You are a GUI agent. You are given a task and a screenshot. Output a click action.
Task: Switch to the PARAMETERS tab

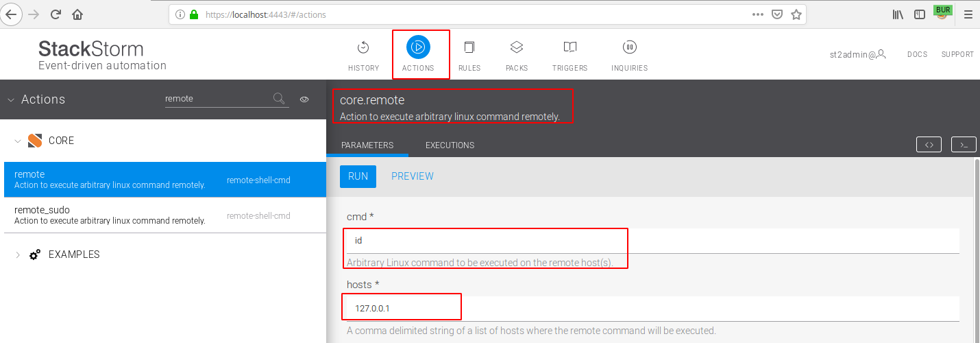(367, 145)
